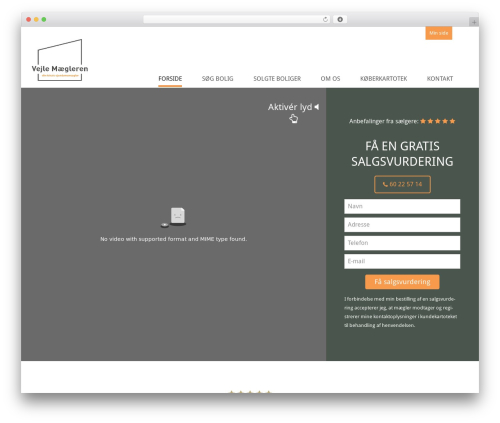Focus the Navn input field

(402, 206)
